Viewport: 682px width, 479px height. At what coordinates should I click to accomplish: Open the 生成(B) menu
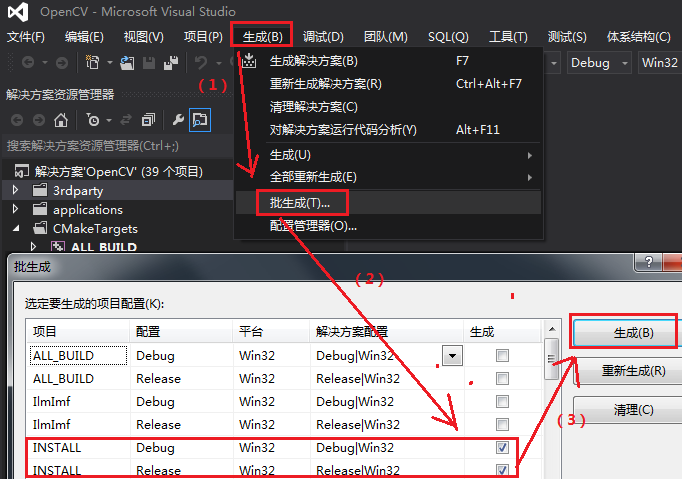pyautogui.click(x=263, y=37)
